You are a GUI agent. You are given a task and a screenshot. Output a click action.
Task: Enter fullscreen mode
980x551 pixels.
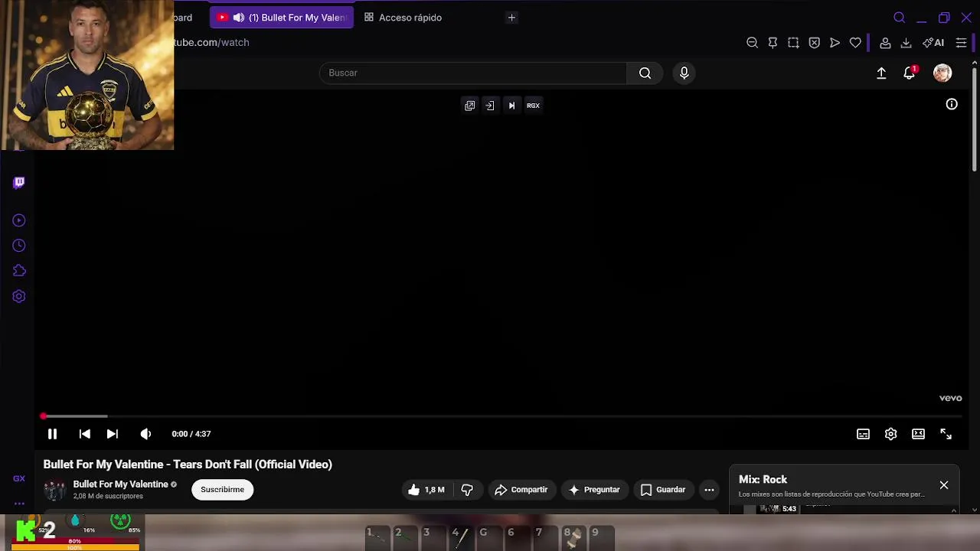(x=946, y=434)
